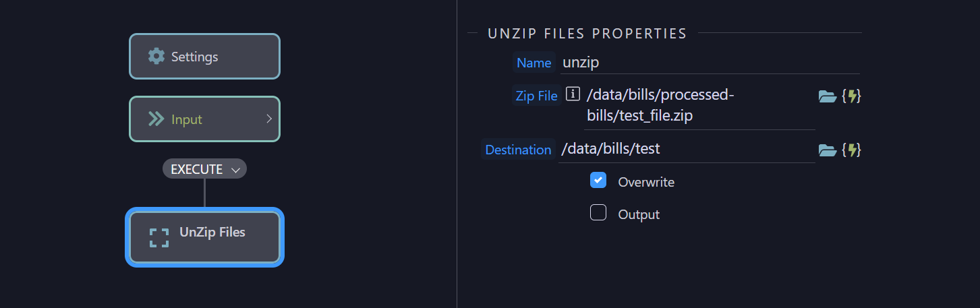Screen dimensions: 980x308
Task: Enable the Output checkbox
Action: click(x=598, y=213)
